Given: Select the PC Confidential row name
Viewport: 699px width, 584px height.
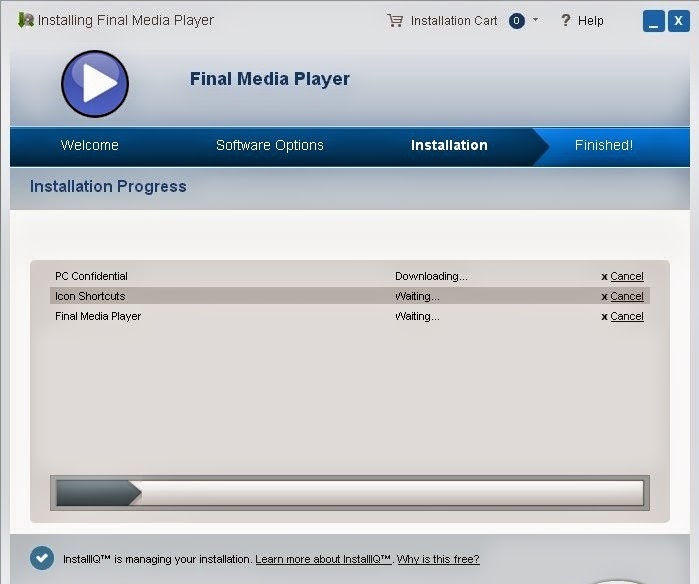Looking at the screenshot, I should click(x=91, y=276).
